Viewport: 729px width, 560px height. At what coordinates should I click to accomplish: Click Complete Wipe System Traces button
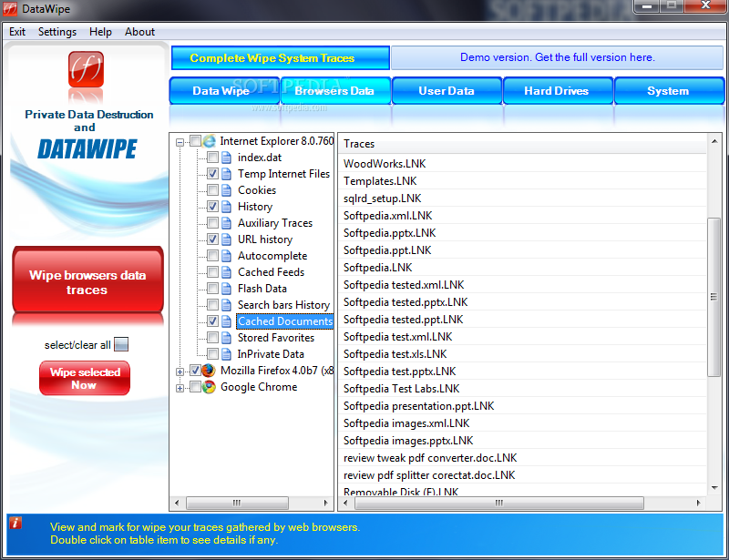coord(281,58)
